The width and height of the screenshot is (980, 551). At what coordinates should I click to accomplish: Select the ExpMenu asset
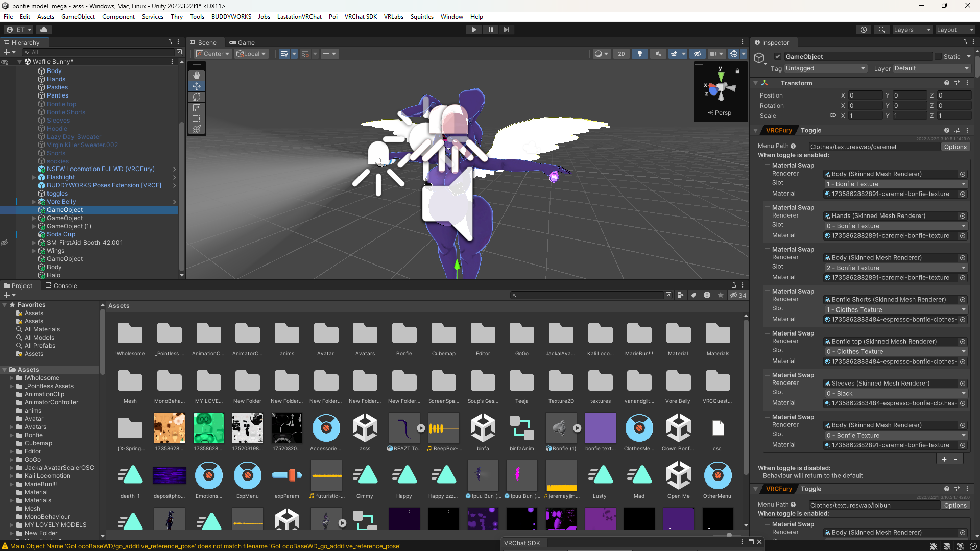coord(248,481)
